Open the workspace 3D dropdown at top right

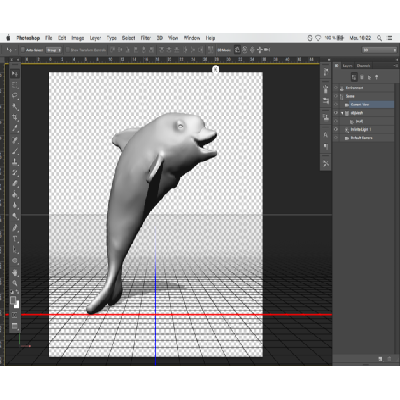[x=379, y=50]
